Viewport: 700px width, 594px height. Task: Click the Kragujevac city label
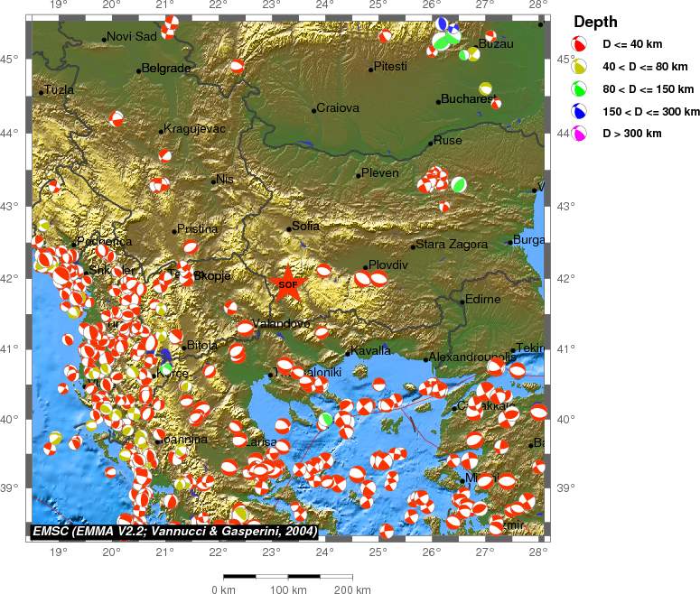tap(194, 129)
